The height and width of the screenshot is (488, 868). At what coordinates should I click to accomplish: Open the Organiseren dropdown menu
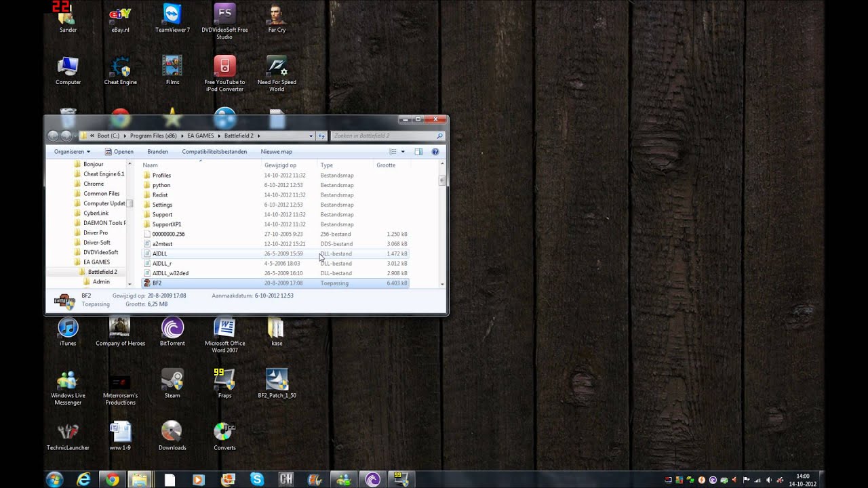(x=72, y=152)
